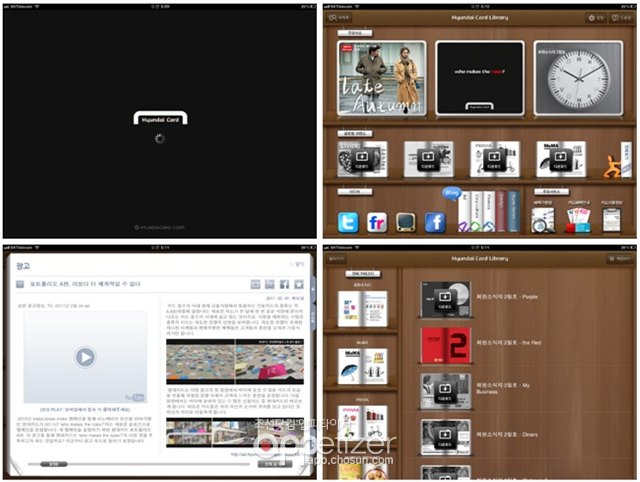
Task: Click the 'Hyundai Card Library' title on home shelf
Action: [480, 18]
